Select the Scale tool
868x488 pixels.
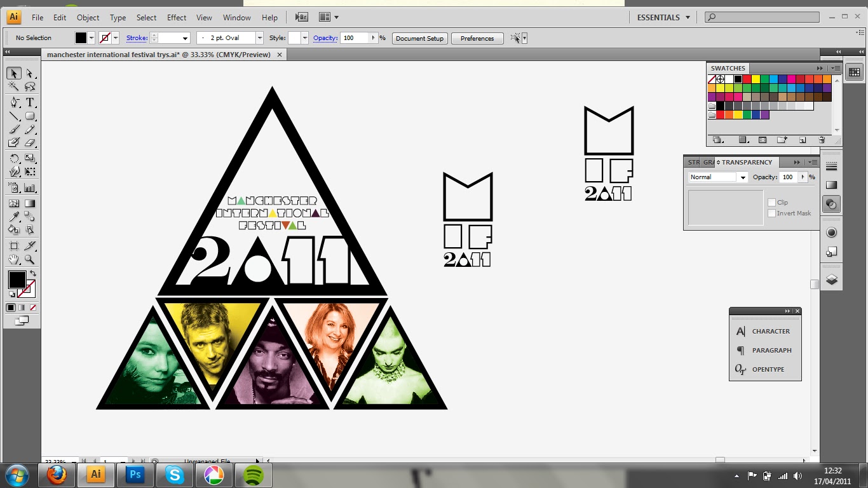(29, 158)
